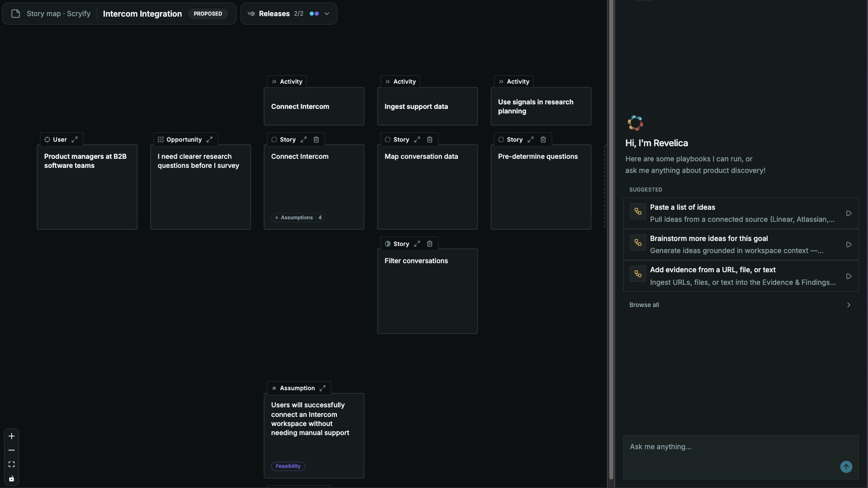Click the Revelica logo
The image size is (868, 488).
coord(635,123)
